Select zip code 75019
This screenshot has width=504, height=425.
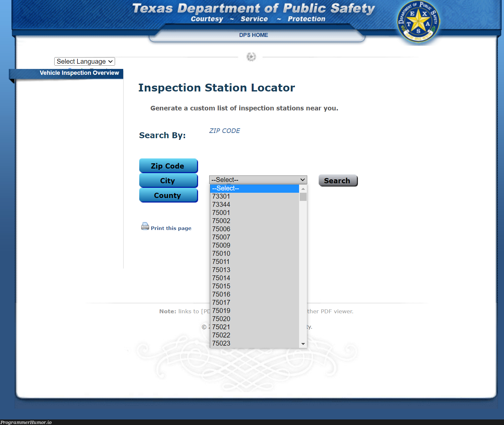(x=254, y=311)
